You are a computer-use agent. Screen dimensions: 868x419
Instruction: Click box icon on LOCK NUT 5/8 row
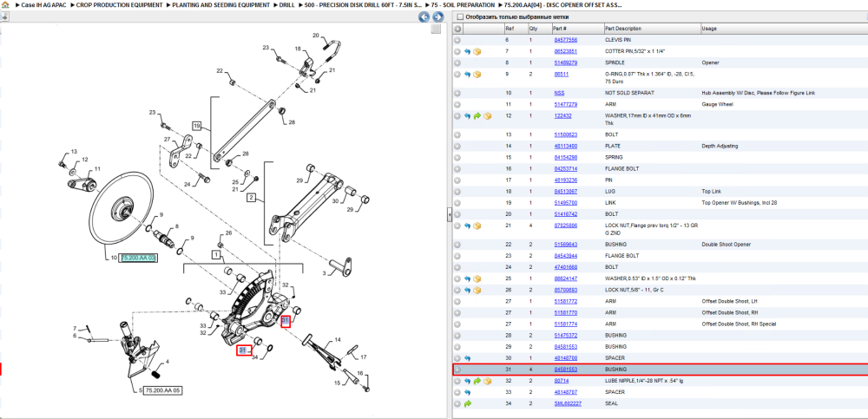click(x=477, y=290)
